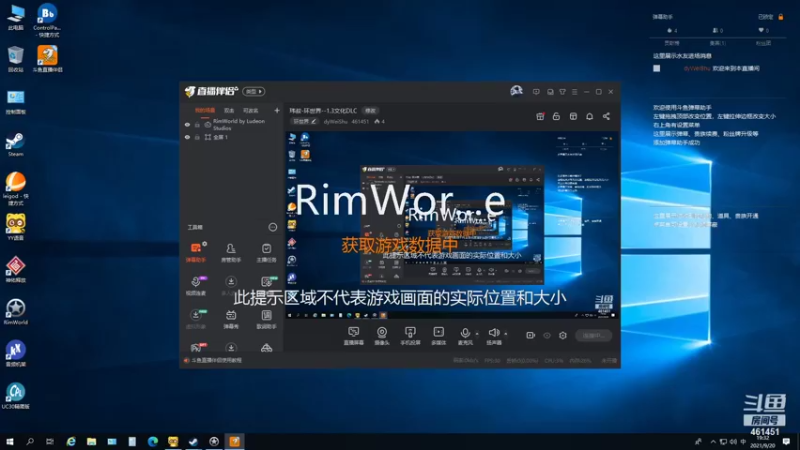Open the video co-stream mic tool
This screenshot has height=450, width=800.
pyautogui.click(x=196, y=286)
